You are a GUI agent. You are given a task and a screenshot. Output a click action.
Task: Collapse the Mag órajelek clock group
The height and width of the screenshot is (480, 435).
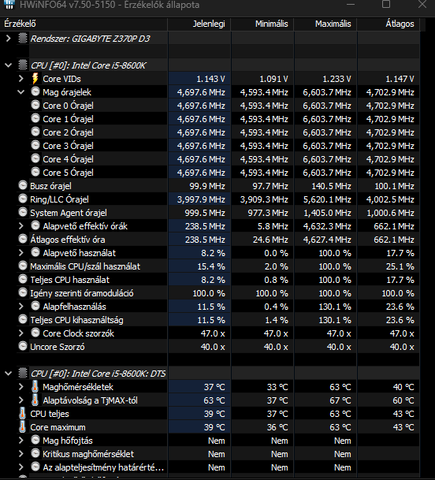point(21,92)
